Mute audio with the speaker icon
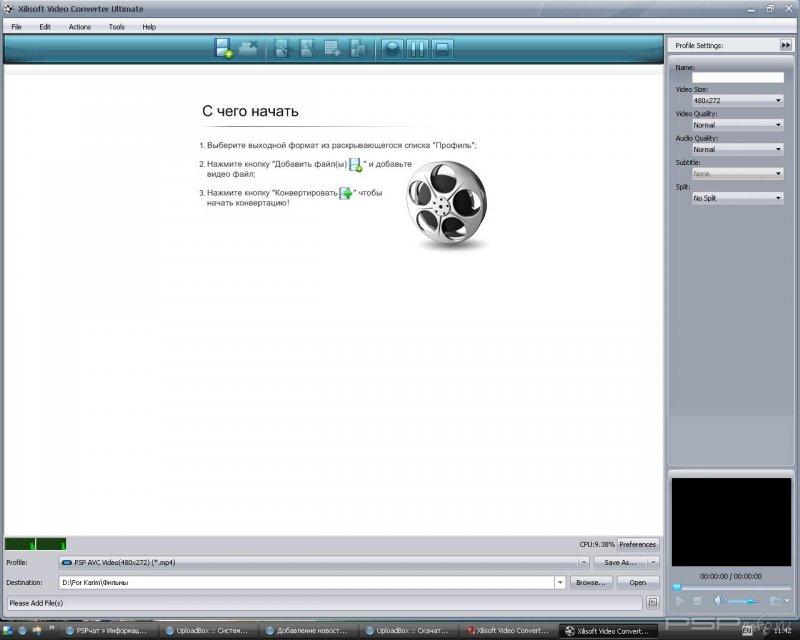800x640 pixels. 719,600
